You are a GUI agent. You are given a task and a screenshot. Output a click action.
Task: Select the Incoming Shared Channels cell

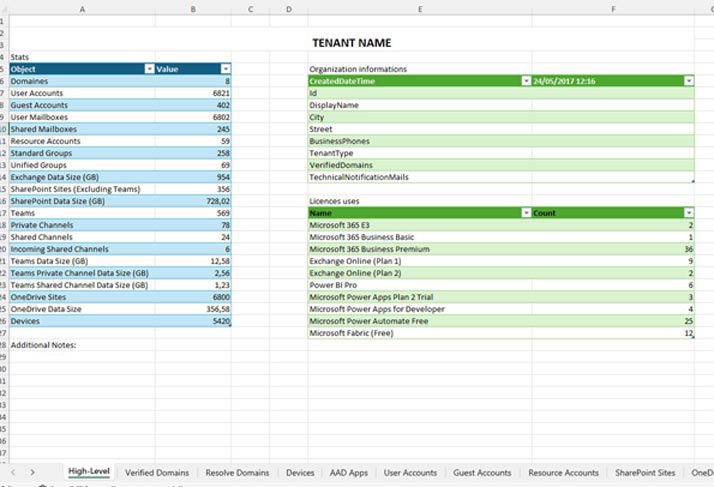click(x=82, y=249)
